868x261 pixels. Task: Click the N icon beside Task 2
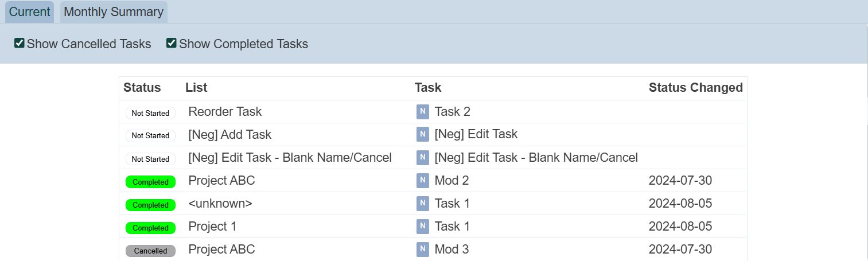click(422, 112)
